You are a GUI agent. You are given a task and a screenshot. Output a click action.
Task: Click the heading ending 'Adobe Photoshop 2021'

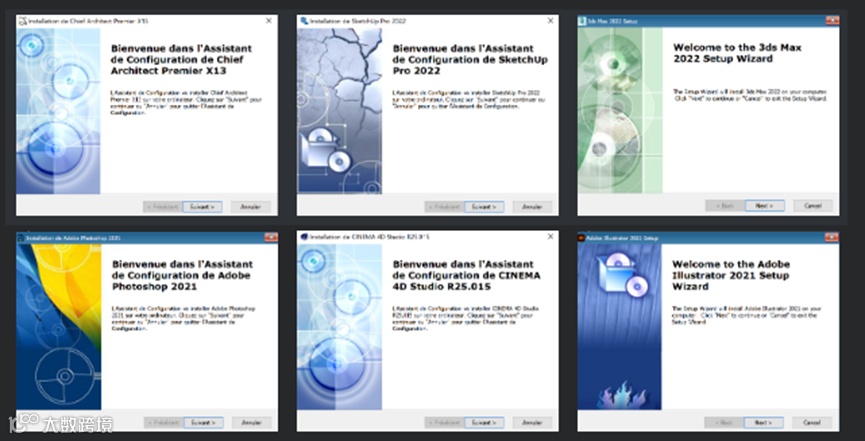[182, 275]
